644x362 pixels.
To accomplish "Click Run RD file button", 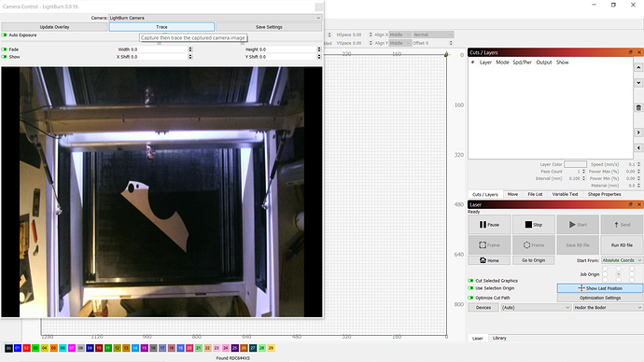I will click(x=622, y=245).
